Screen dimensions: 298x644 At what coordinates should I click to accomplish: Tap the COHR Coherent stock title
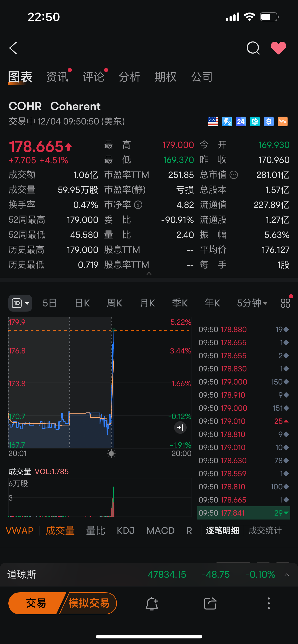(x=55, y=106)
